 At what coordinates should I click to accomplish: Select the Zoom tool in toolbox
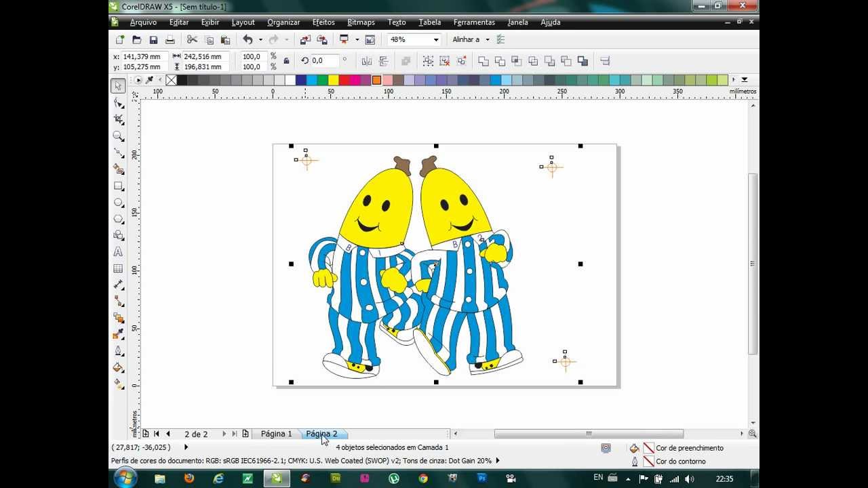(118, 136)
